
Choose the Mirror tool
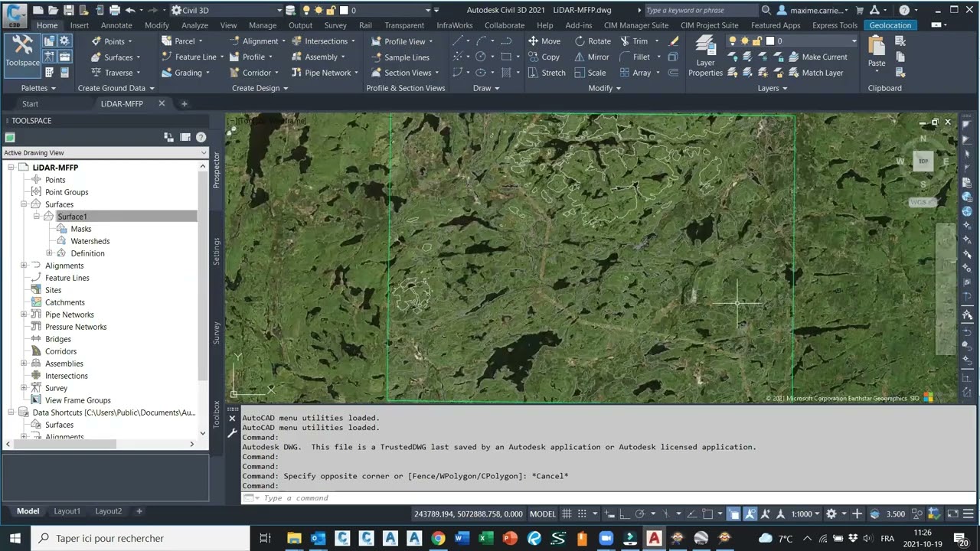coord(592,57)
